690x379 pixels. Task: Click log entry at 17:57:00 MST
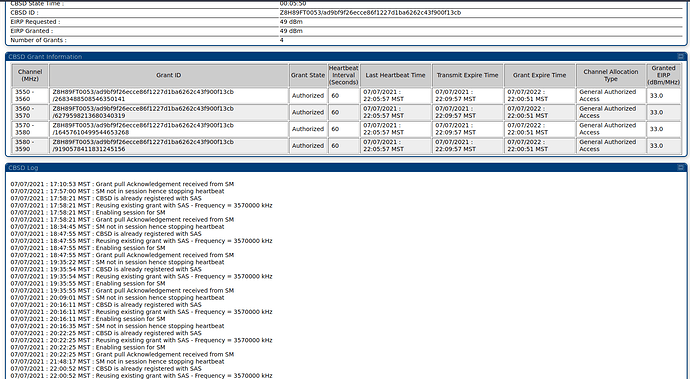pos(117,191)
